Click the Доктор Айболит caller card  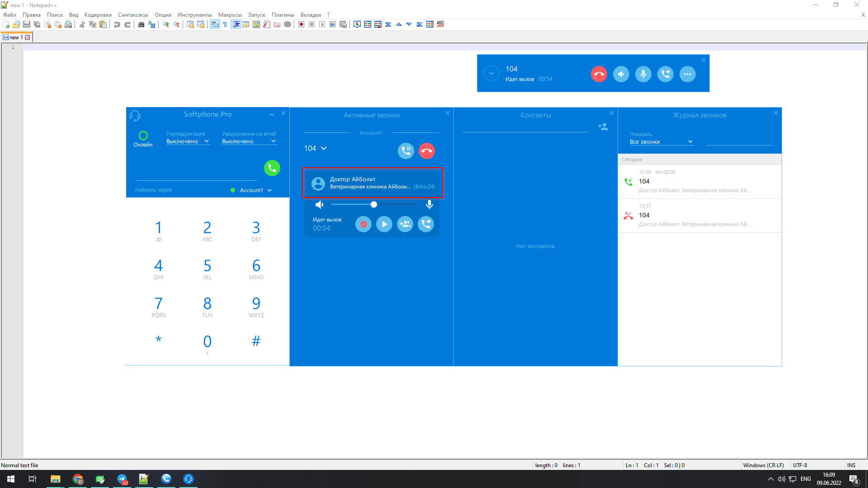[372, 183]
